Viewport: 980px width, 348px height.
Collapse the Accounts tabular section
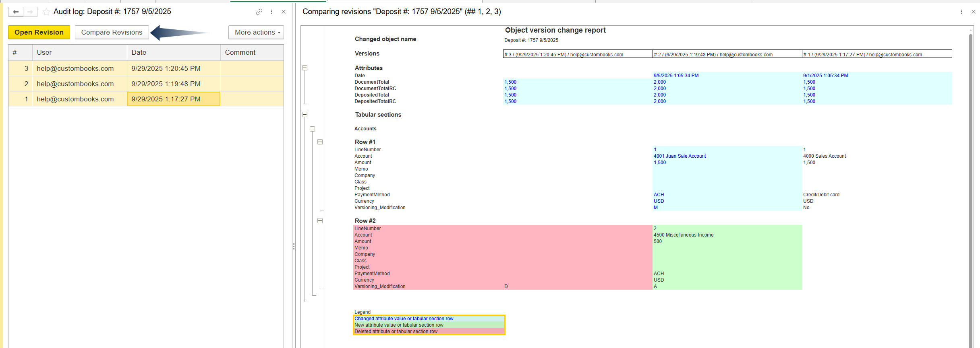coord(312,129)
